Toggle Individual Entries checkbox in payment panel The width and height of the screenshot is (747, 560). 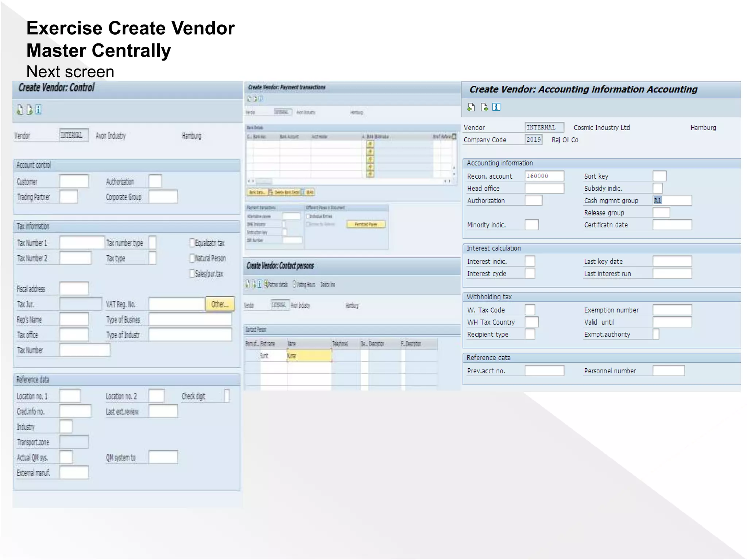tap(308, 216)
